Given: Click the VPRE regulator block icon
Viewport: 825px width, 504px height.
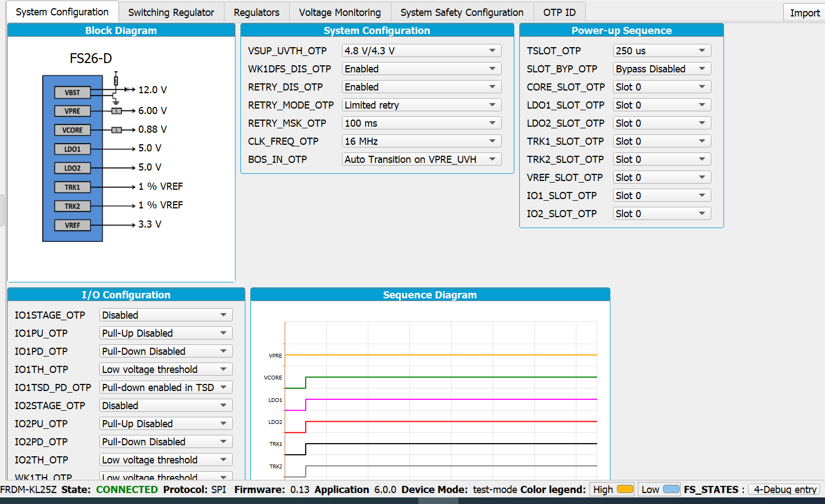Looking at the screenshot, I should point(72,111).
